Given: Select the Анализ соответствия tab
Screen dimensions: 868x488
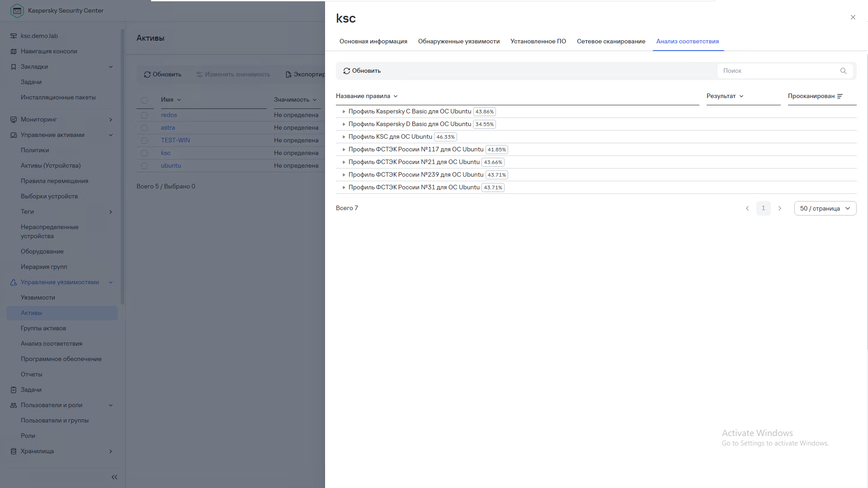Looking at the screenshot, I should pos(687,42).
